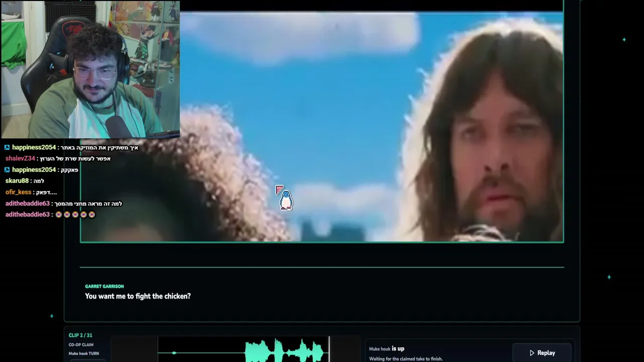644x362 pixels.
Task: Click the subtitle "You want me to fight the chicken?"
Action: (x=138, y=296)
